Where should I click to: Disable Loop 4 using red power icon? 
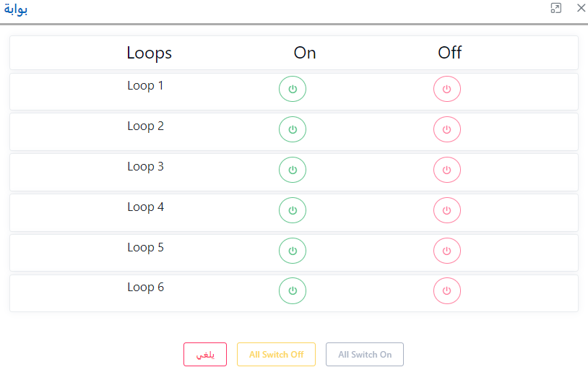coord(446,210)
